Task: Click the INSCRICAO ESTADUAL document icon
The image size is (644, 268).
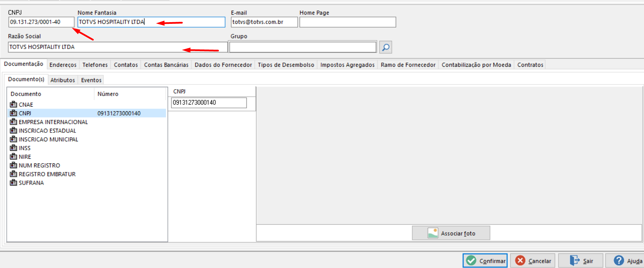Action: (13, 130)
